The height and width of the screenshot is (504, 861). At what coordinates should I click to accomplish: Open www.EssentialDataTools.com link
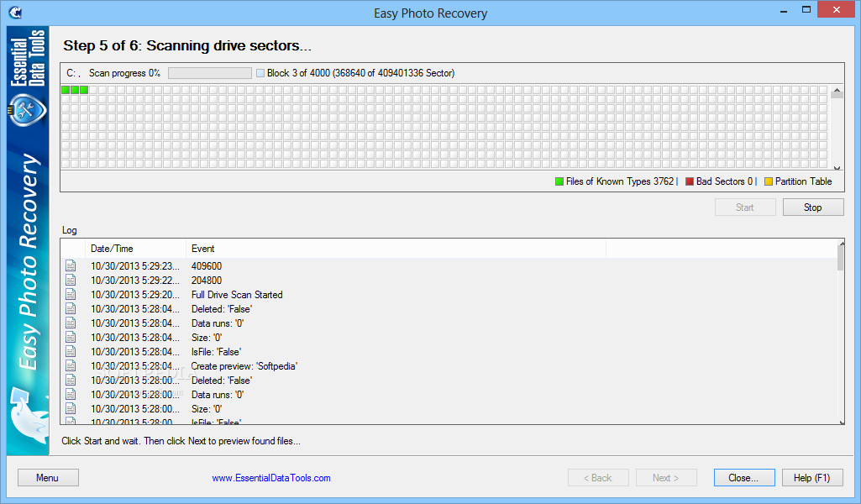coord(271,478)
